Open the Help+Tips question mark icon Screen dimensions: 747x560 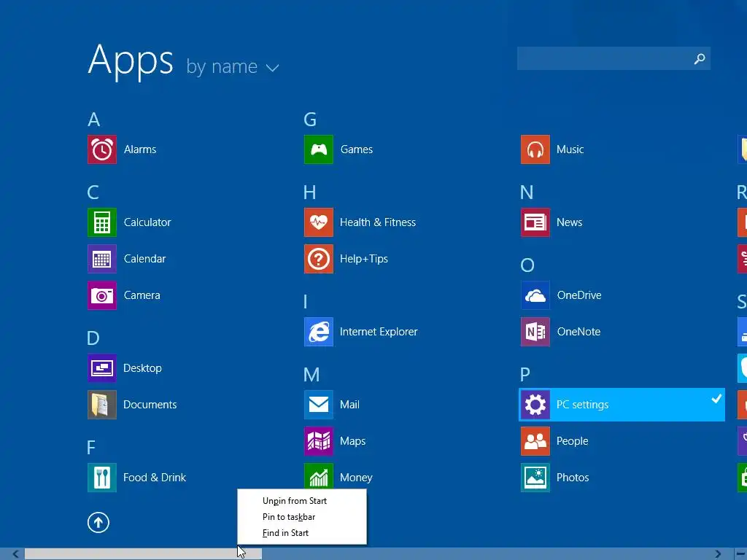pos(319,259)
